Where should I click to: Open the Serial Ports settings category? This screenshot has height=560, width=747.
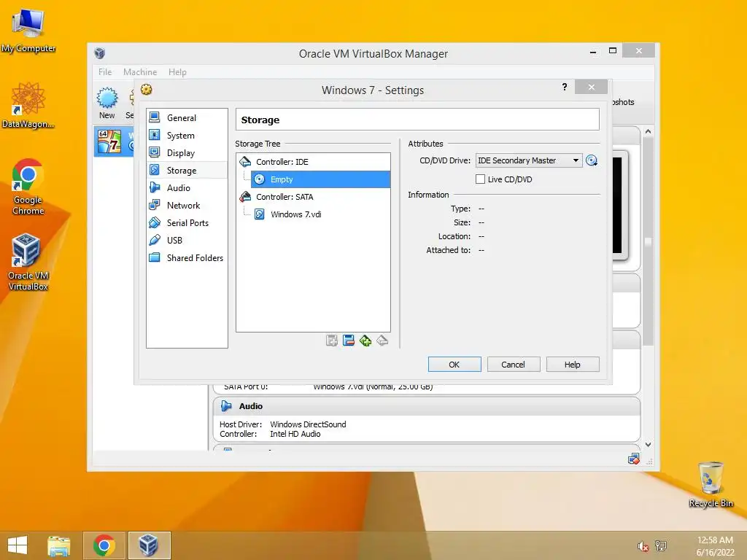[x=187, y=223]
